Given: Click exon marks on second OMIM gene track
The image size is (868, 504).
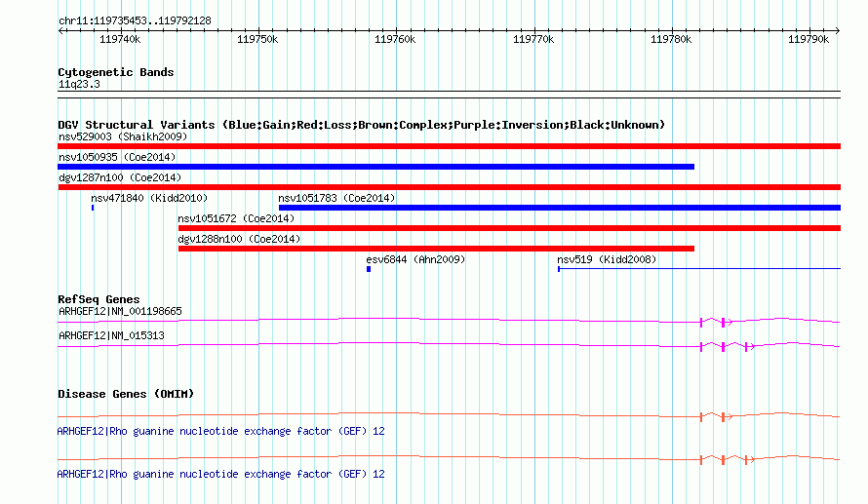Looking at the screenshot, I should [728, 459].
